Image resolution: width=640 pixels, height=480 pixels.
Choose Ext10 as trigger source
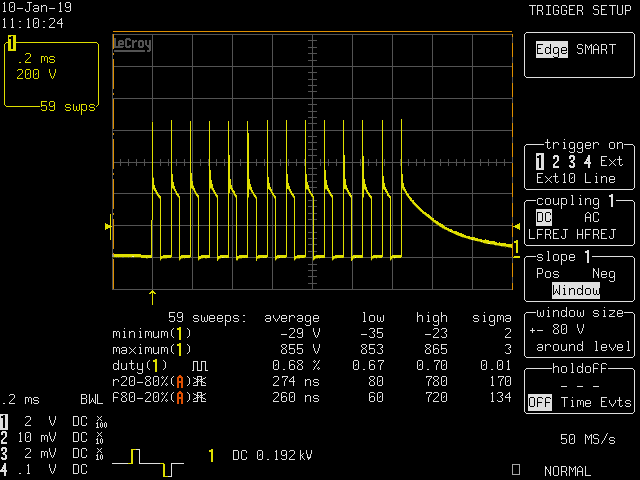(556, 178)
